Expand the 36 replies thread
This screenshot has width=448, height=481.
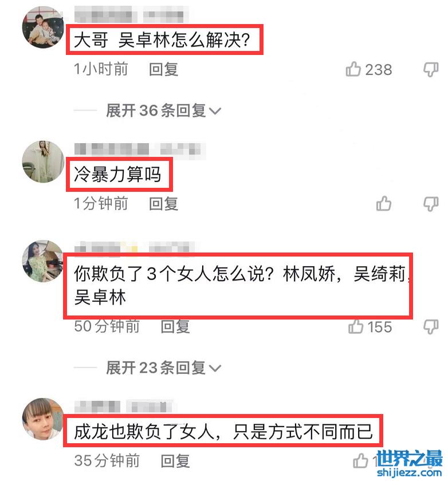pos(163,111)
